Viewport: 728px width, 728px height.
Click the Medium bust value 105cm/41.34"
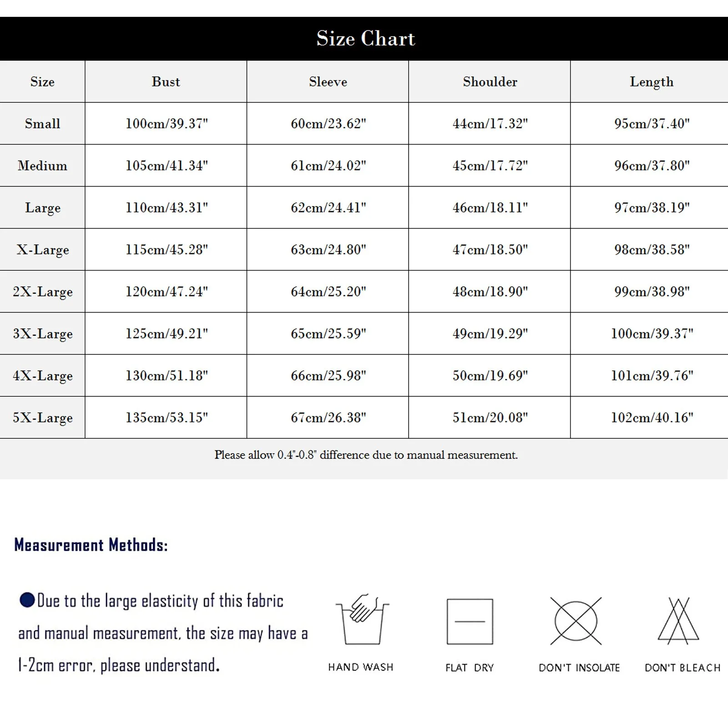[x=167, y=166]
